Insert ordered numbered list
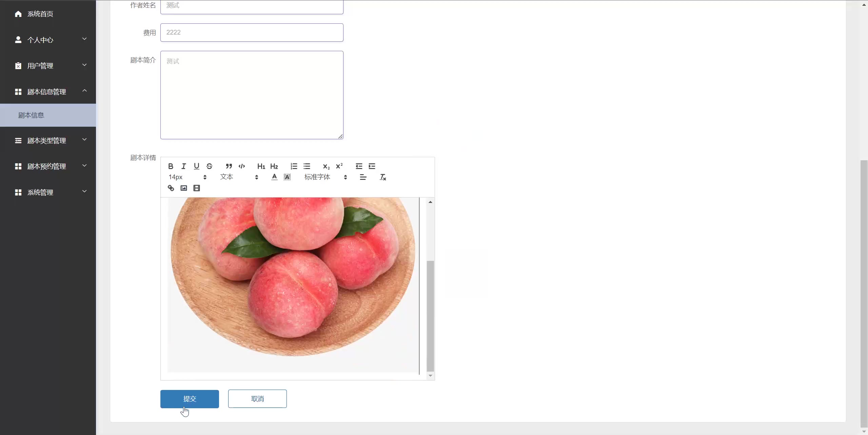This screenshot has height=435, width=868. tap(294, 166)
